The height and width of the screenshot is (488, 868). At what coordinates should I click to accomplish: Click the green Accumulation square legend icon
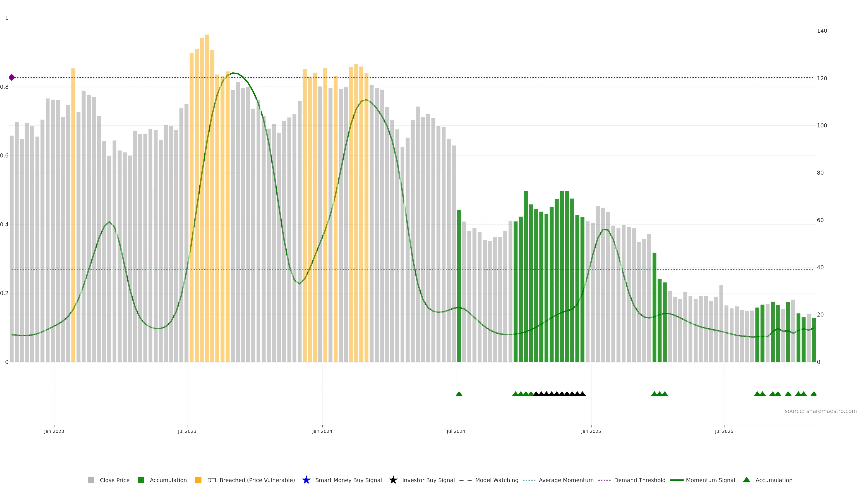coord(141,480)
